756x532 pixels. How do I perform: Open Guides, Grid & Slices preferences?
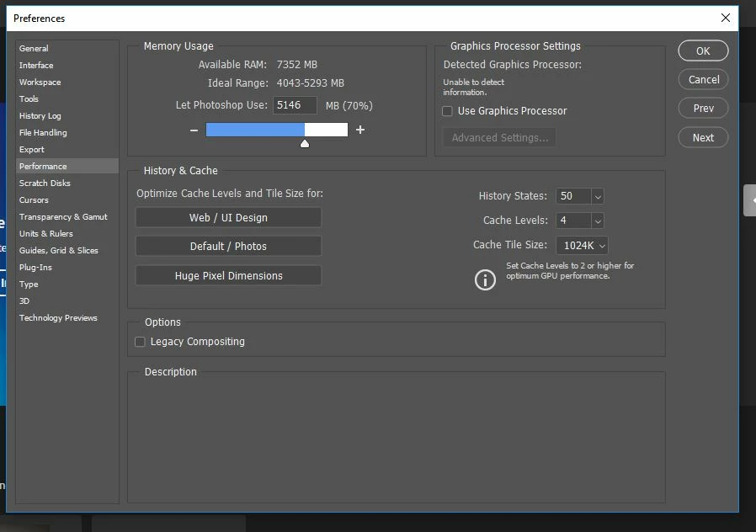click(67, 251)
